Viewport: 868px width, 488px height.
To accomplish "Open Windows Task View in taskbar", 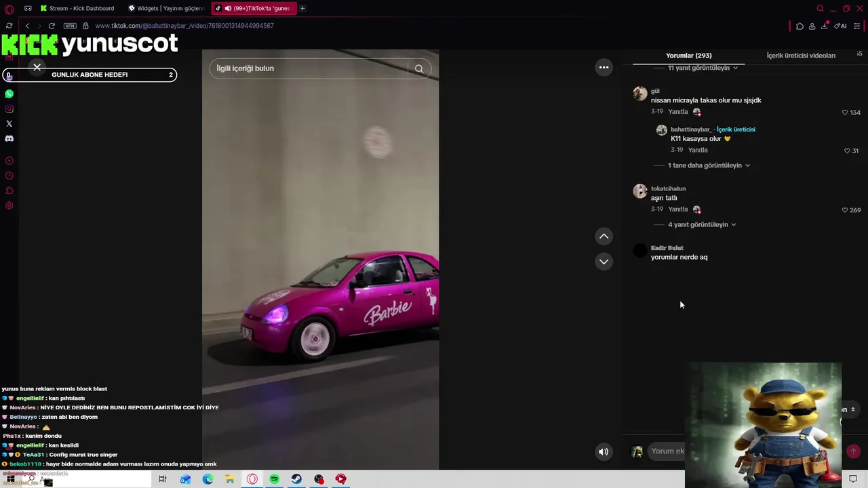I will click(162, 479).
